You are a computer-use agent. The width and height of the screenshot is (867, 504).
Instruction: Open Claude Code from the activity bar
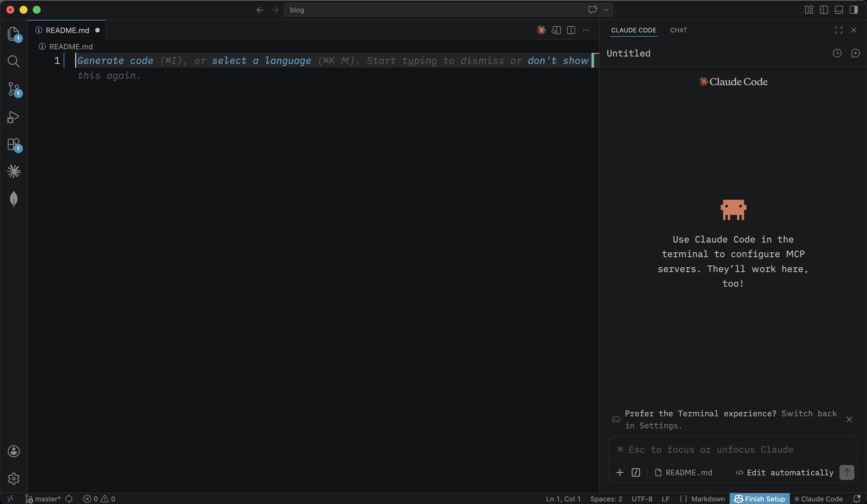pos(13,171)
